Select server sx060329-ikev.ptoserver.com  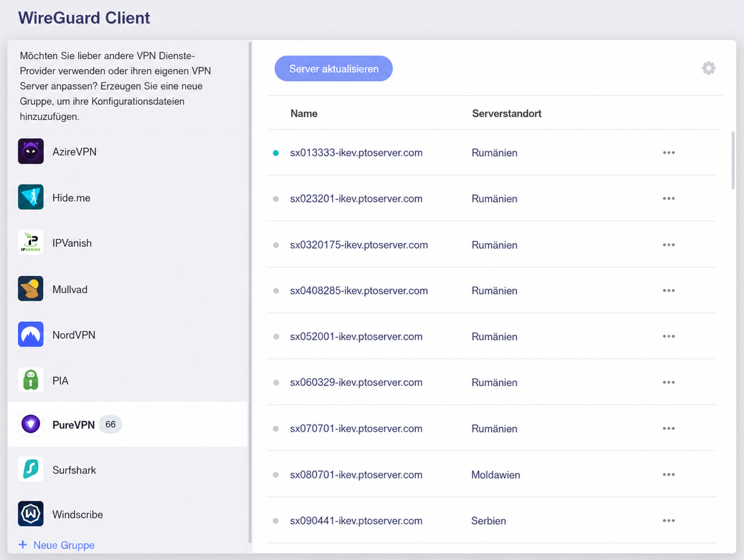[x=356, y=382]
